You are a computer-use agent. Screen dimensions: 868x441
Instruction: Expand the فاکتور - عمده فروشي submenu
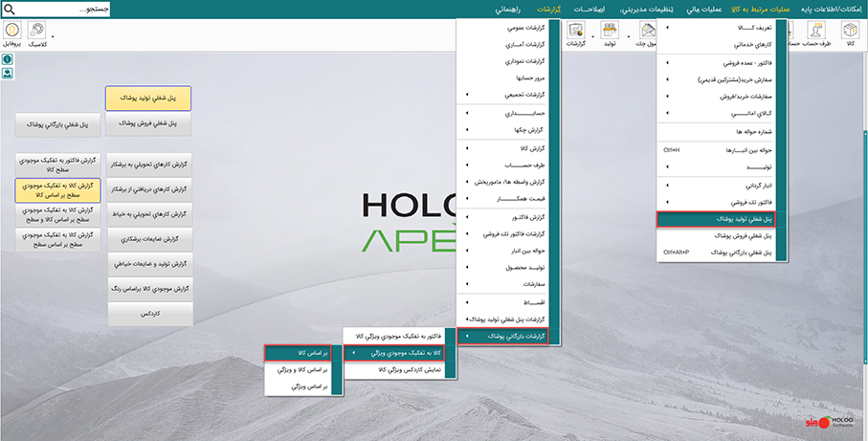[717, 64]
